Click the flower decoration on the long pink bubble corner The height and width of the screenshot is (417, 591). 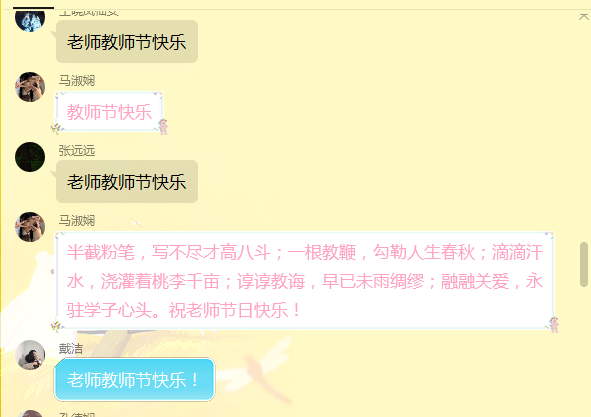tap(56, 327)
